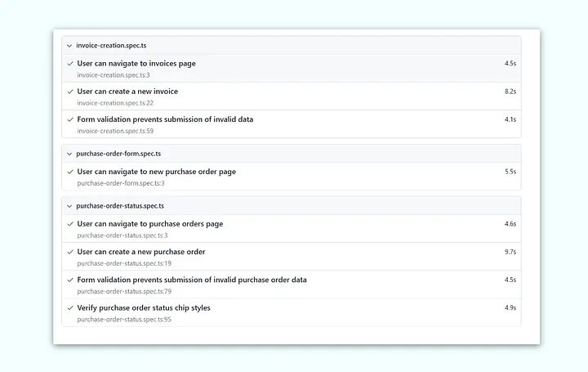Collapse the purchase-order-form.spec.ts chevron

coord(69,154)
